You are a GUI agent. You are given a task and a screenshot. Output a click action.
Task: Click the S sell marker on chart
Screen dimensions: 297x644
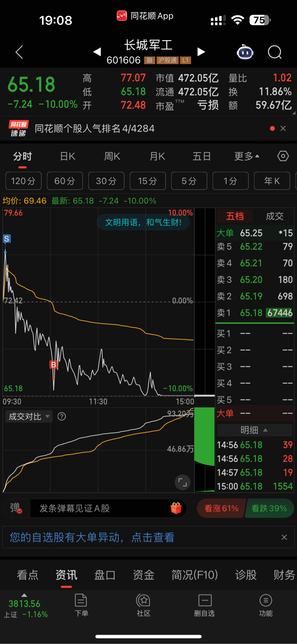tap(7, 239)
